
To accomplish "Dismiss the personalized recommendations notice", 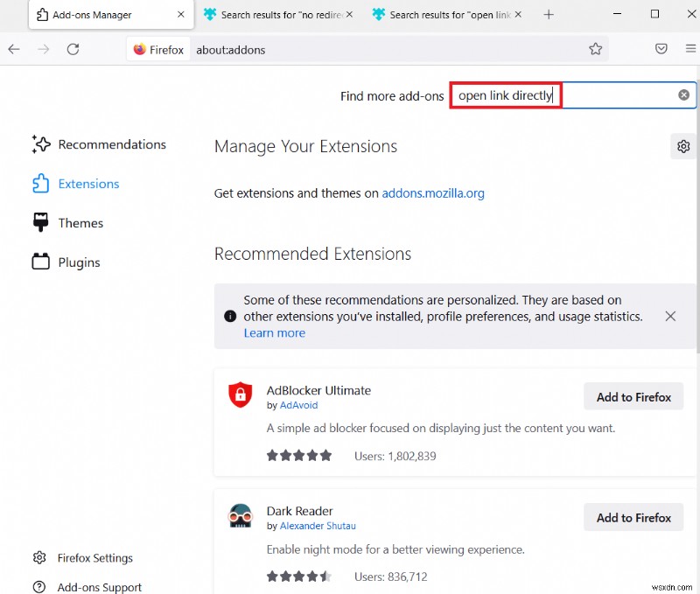I will point(670,316).
